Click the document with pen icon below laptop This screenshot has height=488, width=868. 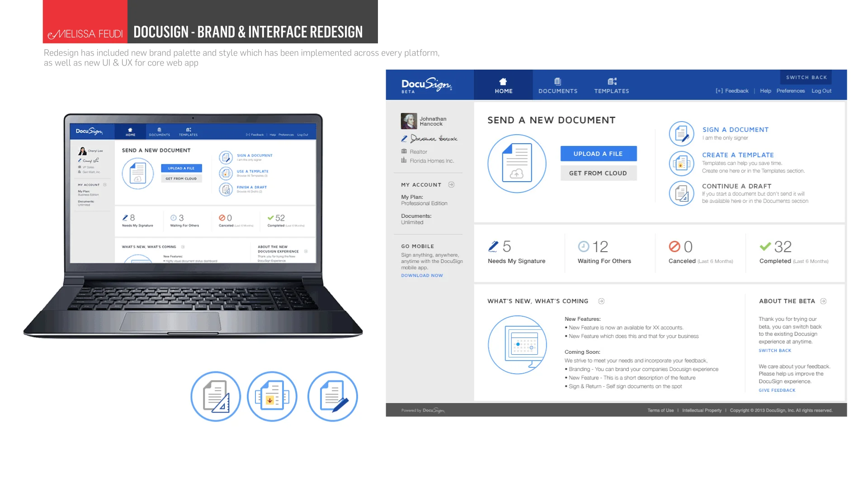click(x=333, y=396)
